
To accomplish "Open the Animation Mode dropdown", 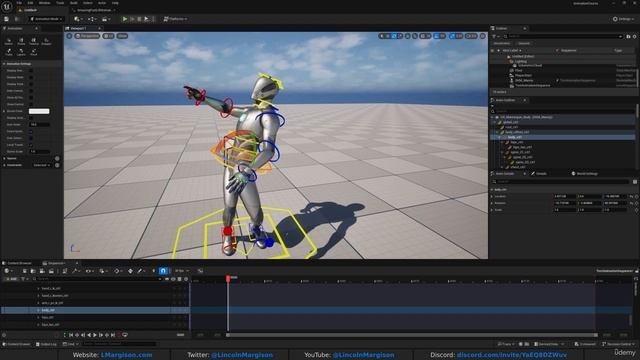I will coord(47,19).
